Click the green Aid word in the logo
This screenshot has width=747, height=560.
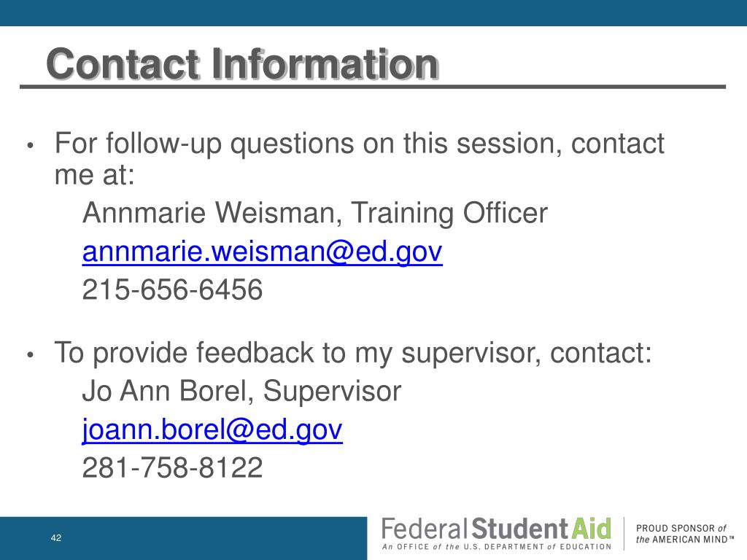[x=591, y=529]
